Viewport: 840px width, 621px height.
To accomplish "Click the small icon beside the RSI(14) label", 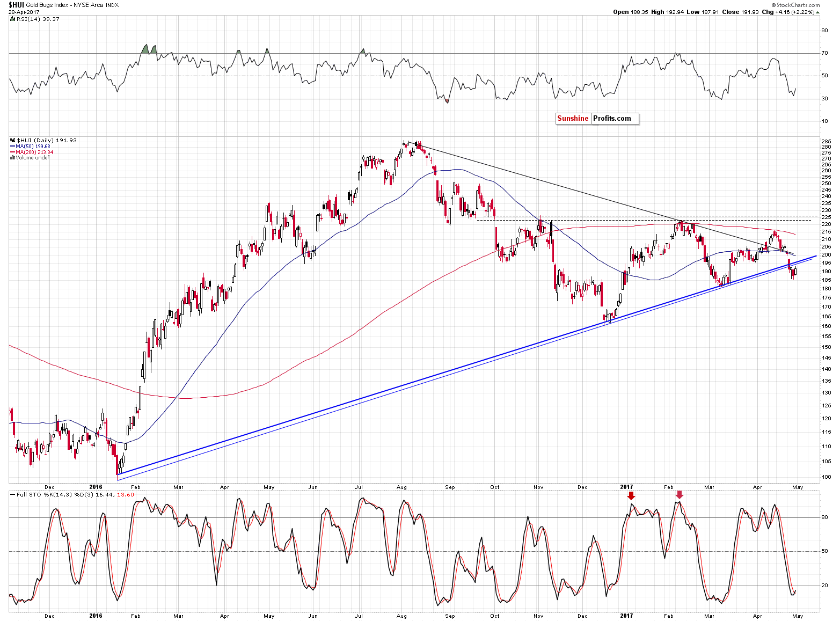I will coord(12,19).
